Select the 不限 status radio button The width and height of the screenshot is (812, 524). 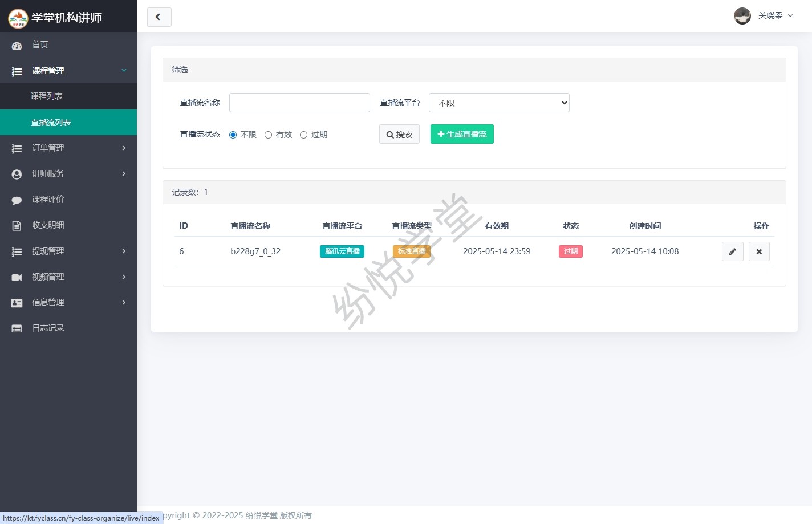[x=233, y=135]
